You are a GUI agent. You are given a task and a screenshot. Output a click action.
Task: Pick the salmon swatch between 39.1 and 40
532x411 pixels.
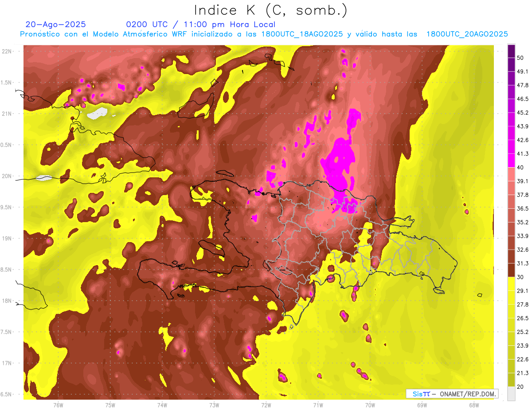[511, 174]
